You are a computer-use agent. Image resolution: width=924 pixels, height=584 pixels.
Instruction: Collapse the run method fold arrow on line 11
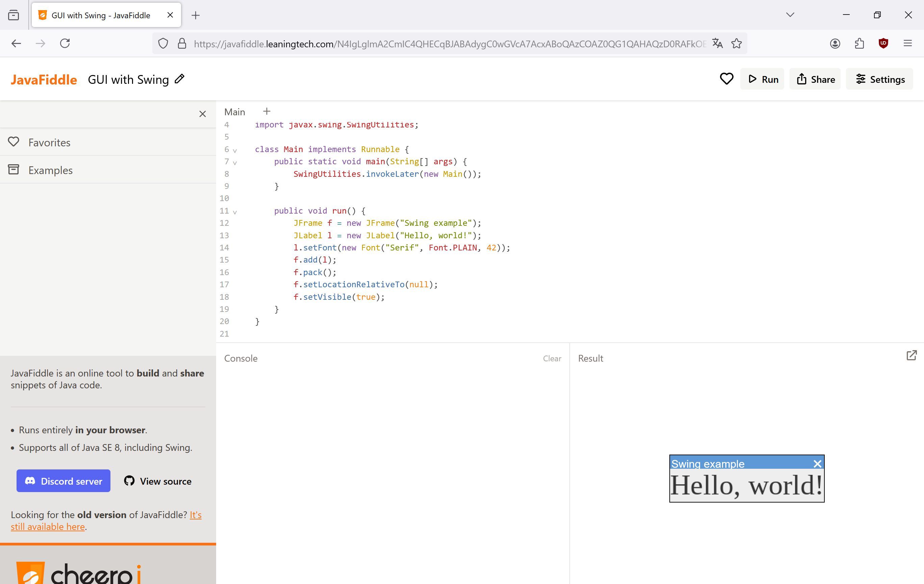point(235,212)
